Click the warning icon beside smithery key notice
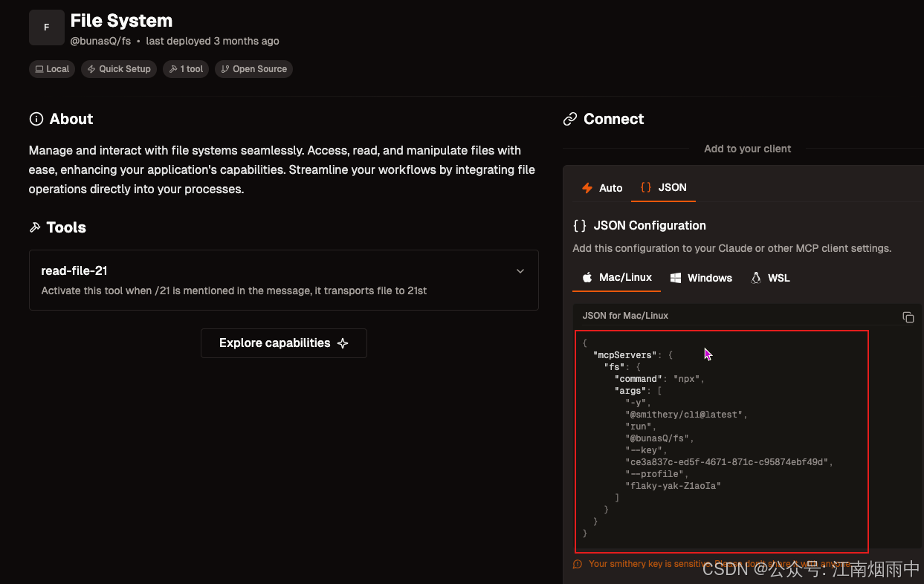 [578, 564]
